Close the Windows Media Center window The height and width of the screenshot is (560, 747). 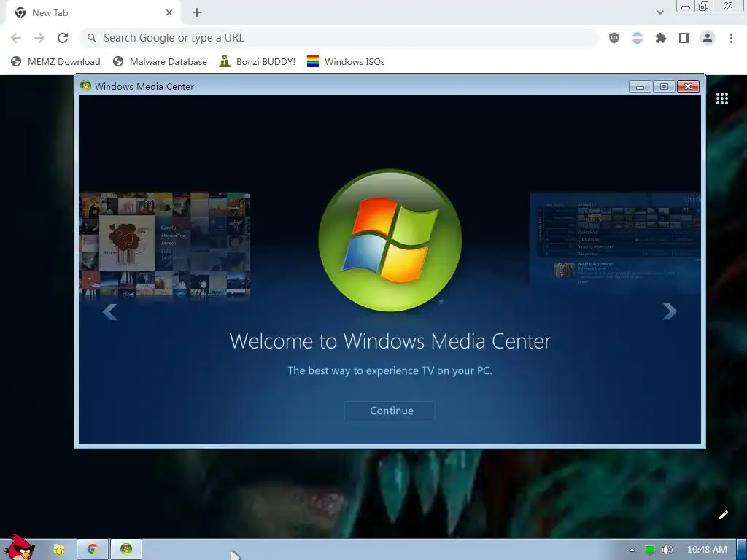(689, 86)
